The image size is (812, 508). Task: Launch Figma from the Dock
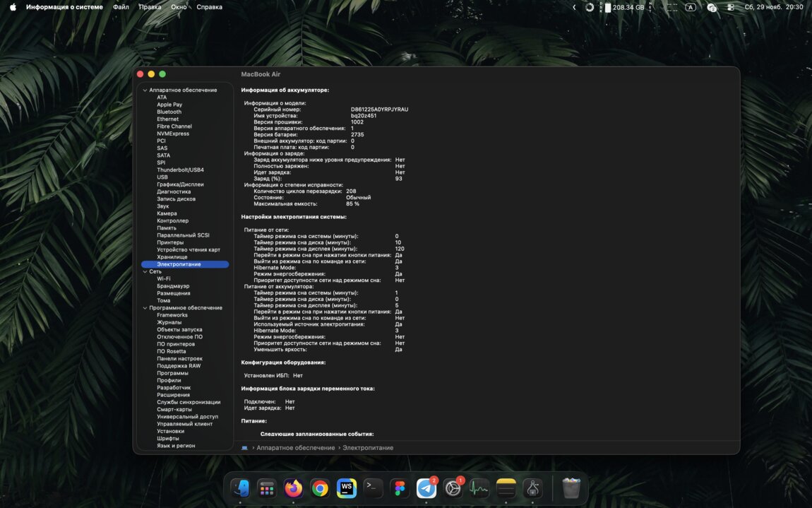[400, 488]
